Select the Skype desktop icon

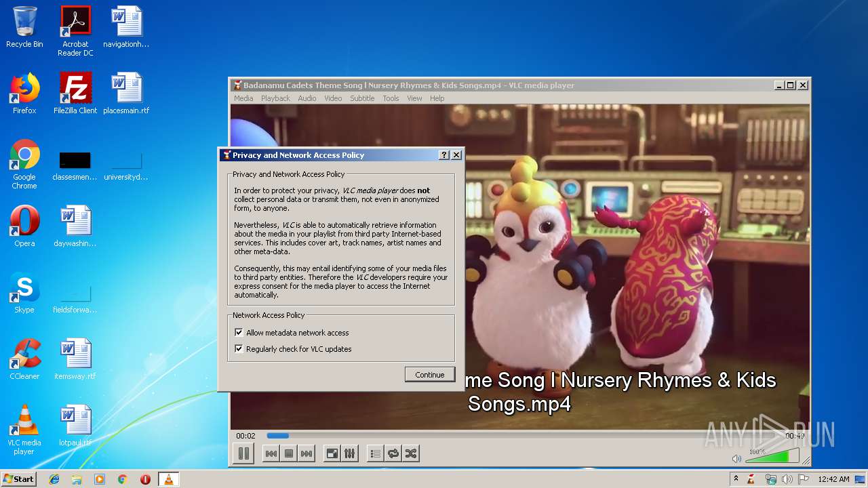[24, 293]
